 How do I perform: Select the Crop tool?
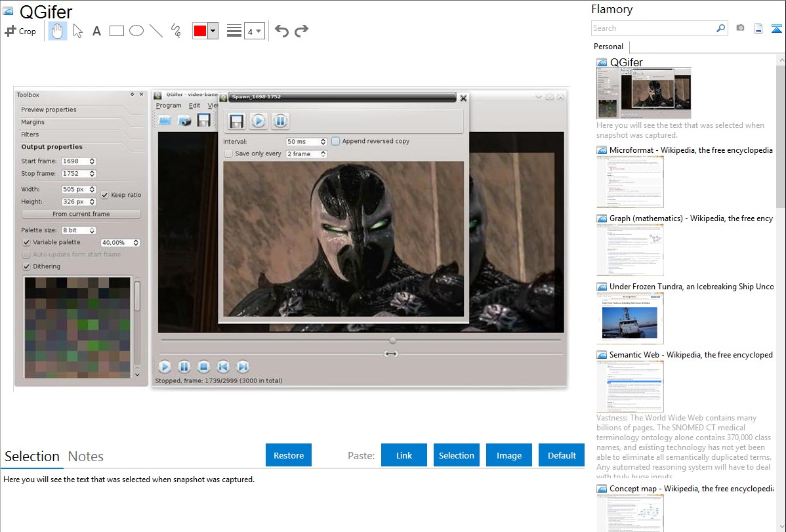[20, 31]
